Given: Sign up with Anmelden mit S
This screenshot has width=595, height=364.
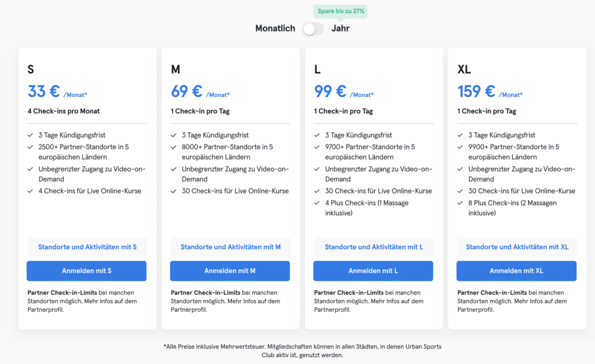Looking at the screenshot, I should (x=87, y=271).
